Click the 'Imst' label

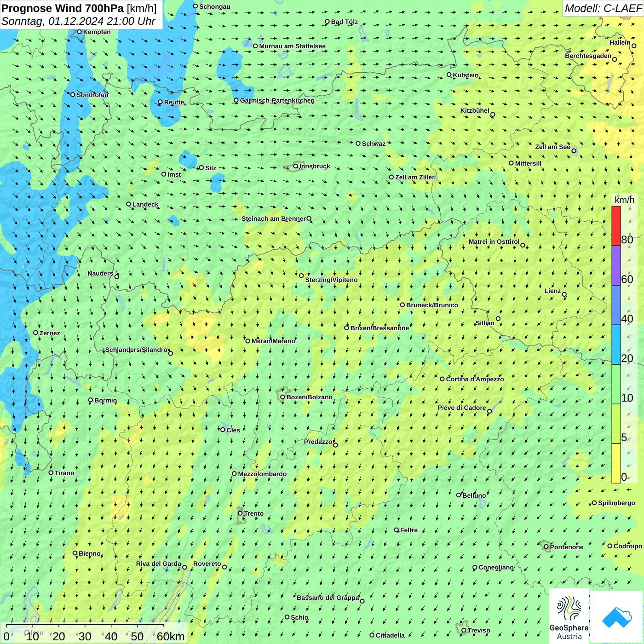coord(174,174)
